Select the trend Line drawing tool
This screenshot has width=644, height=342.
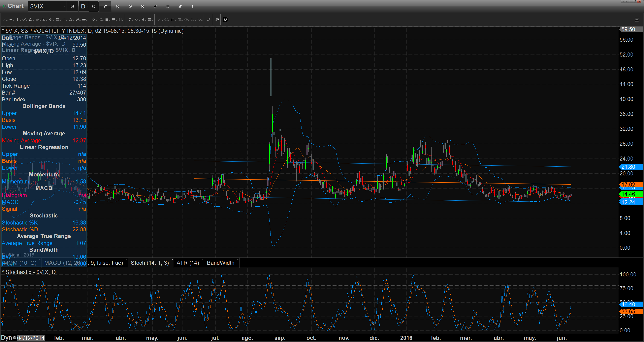4,20
